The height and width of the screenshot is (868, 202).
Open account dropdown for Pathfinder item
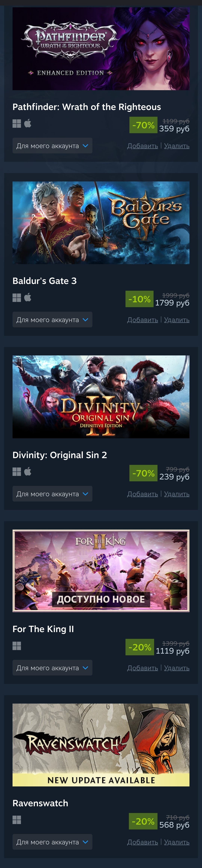point(53,146)
